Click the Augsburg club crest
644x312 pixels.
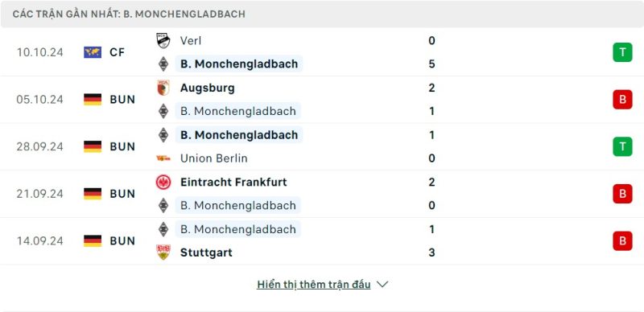click(163, 88)
